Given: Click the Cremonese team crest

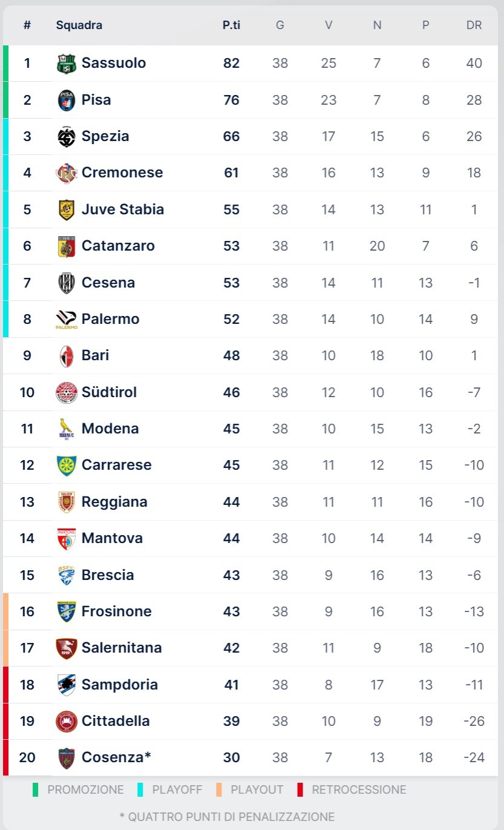Looking at the screenshot, I should click(x=67, y=173).
